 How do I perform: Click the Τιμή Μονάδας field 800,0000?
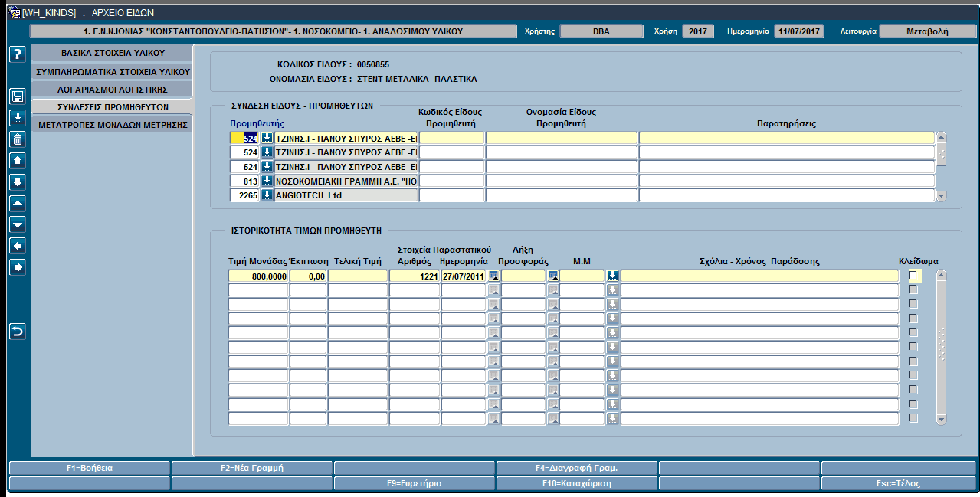(258, 276)
